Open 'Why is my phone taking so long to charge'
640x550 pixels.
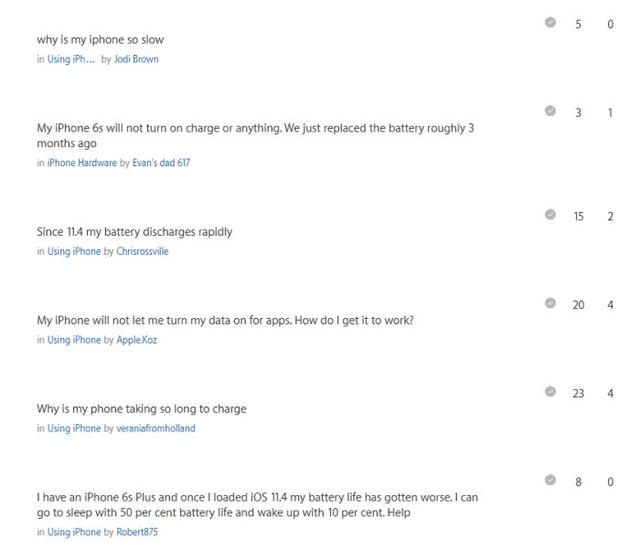click(141, 409)
